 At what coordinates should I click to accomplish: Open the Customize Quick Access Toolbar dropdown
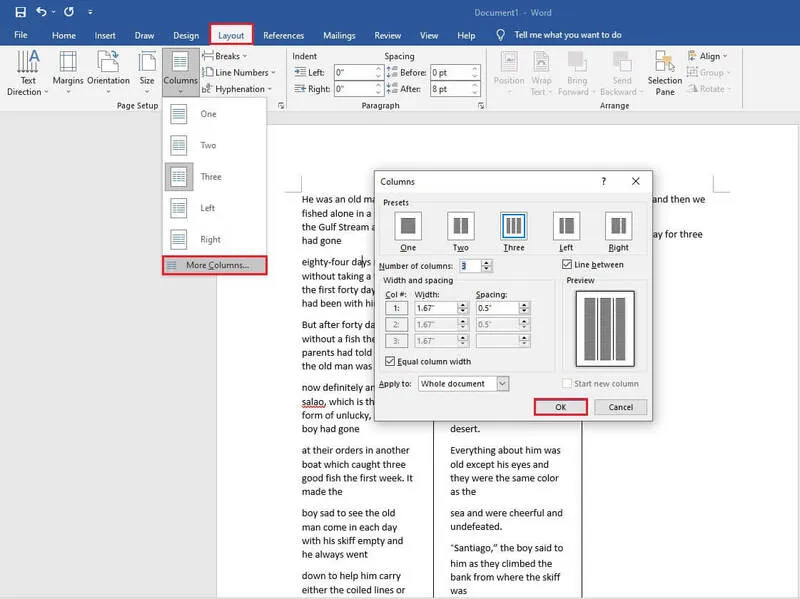(90, 12)
